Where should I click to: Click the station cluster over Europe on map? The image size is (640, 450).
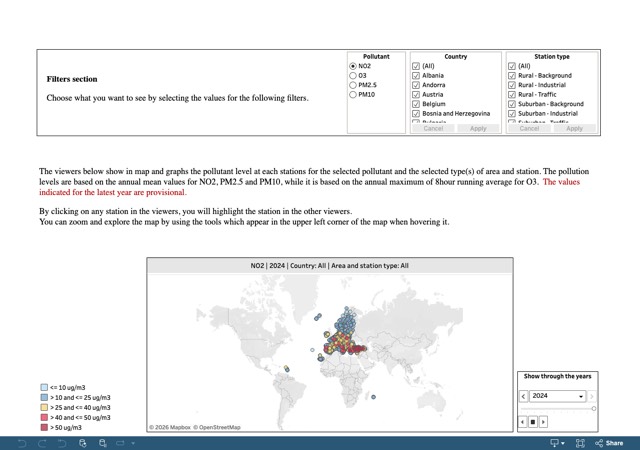[x=345, y=335]
